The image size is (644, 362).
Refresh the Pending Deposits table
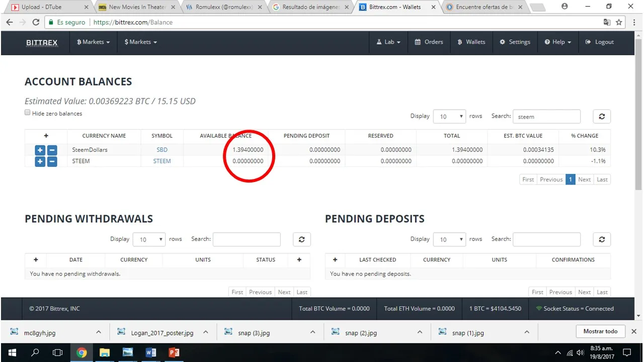point(602,239)
